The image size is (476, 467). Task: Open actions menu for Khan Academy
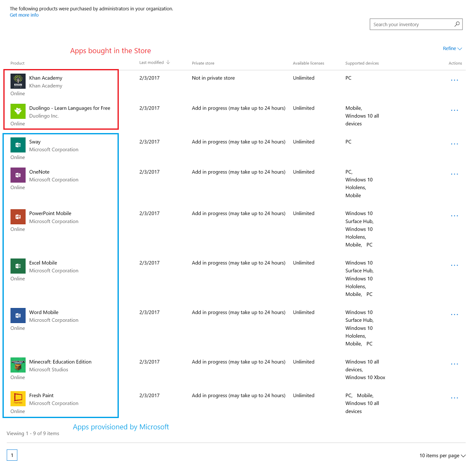pyautogui.click(x=455, y=80)
